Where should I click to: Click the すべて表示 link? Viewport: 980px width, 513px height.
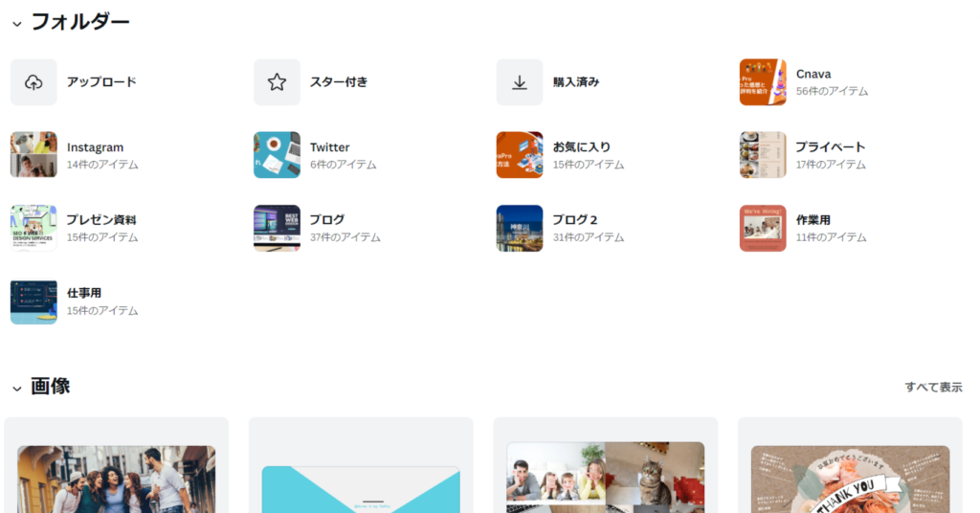(933, 387)
